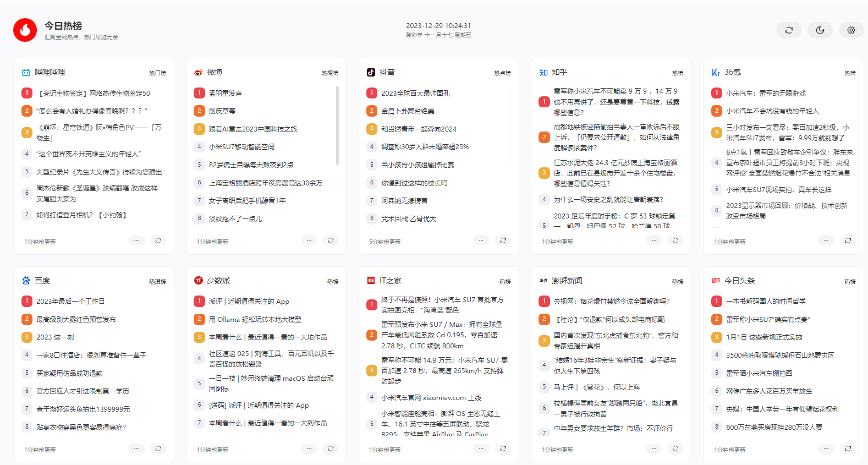Refresh the 哔哩哔哩 card list
This screenshot has height=465, width=868.
[158, 240]
